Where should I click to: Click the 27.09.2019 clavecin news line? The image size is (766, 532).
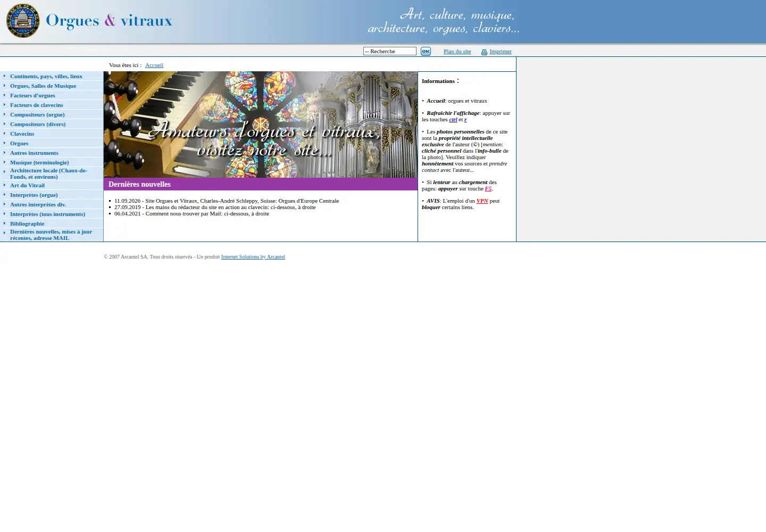(x=215, y=207)
